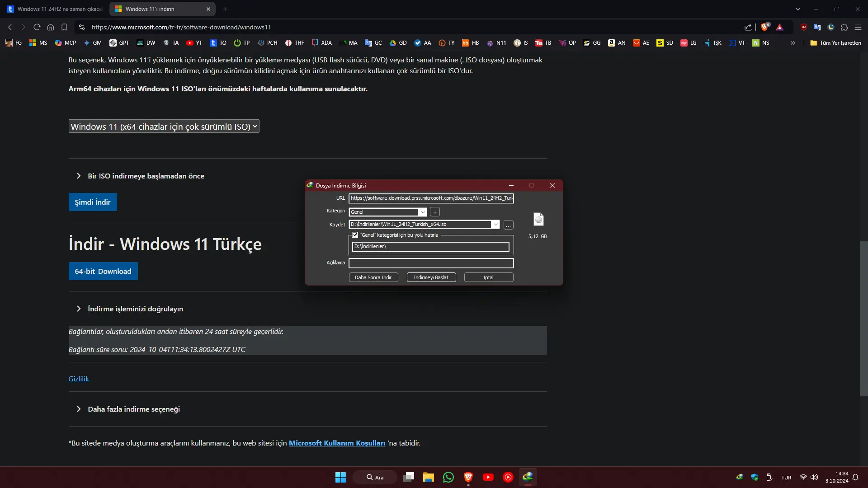Click the browser address bar

pyautogui.click(x=407, y=27)
